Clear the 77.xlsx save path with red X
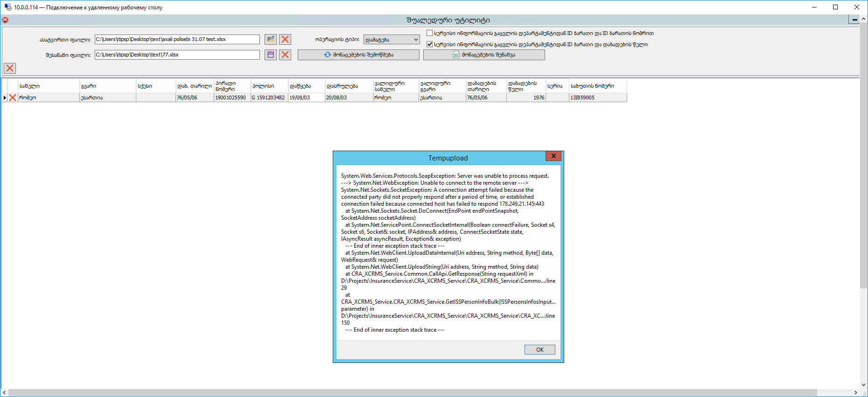Image resolution: width=868 pixels, height=397 pixels. pyautogui.click(x=285, y=55)
